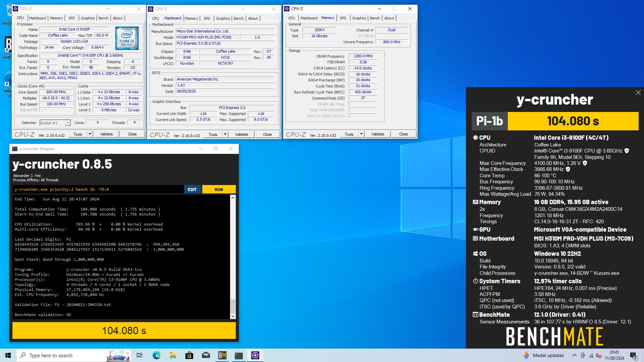Click the y-cruncher Wrapper title bar icon
Screen dimensions: 644x362
point(15,149)
